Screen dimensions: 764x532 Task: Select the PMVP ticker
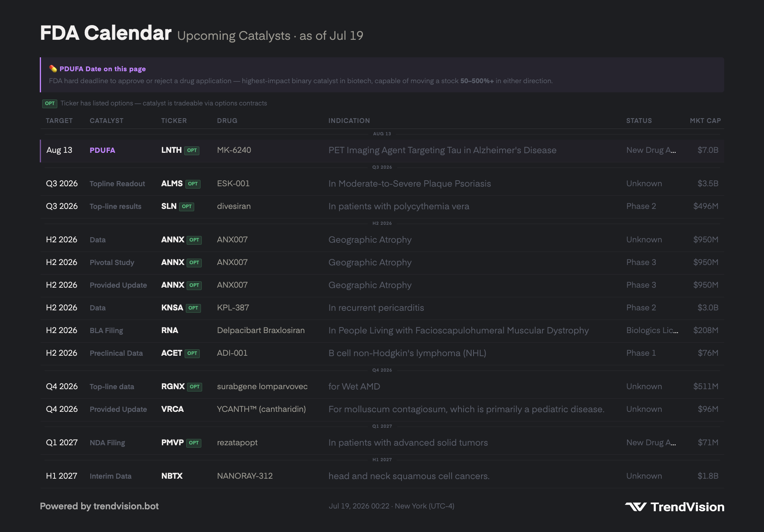coord(172,442)
